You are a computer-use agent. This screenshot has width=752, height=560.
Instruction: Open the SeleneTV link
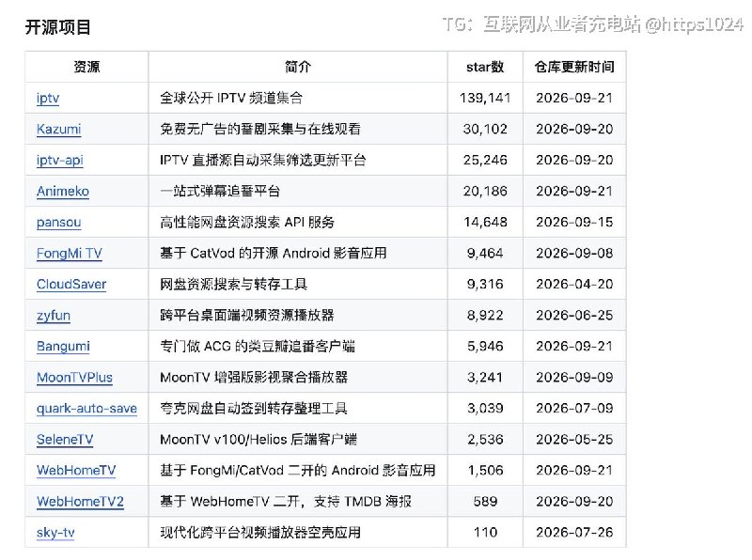[65, 439]
